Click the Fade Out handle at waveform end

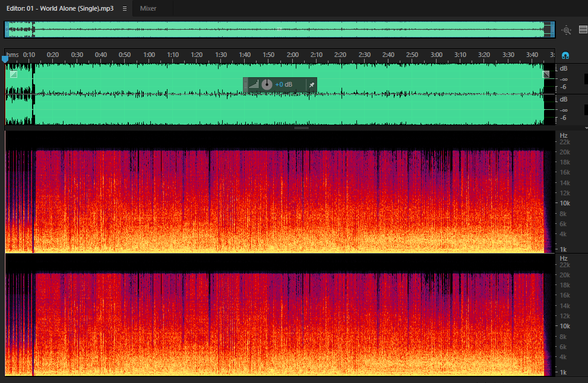point(546,74)
